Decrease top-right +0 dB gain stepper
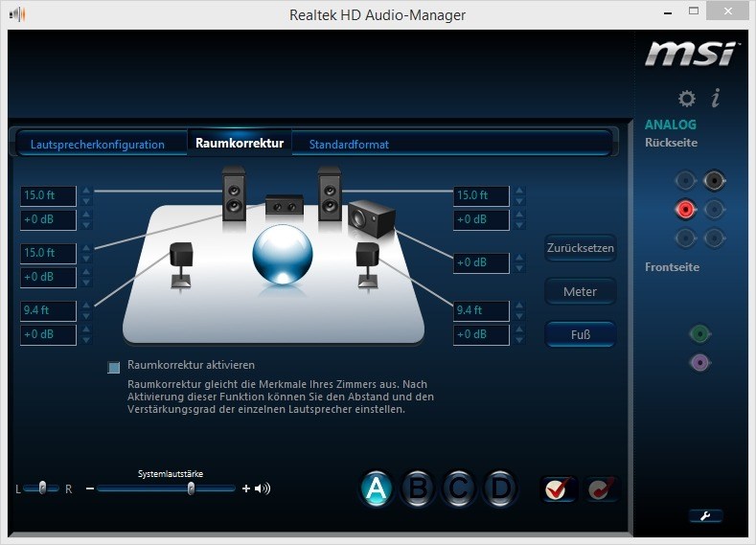756x545 pixels. pyautogui.click(x=519, y=225)
